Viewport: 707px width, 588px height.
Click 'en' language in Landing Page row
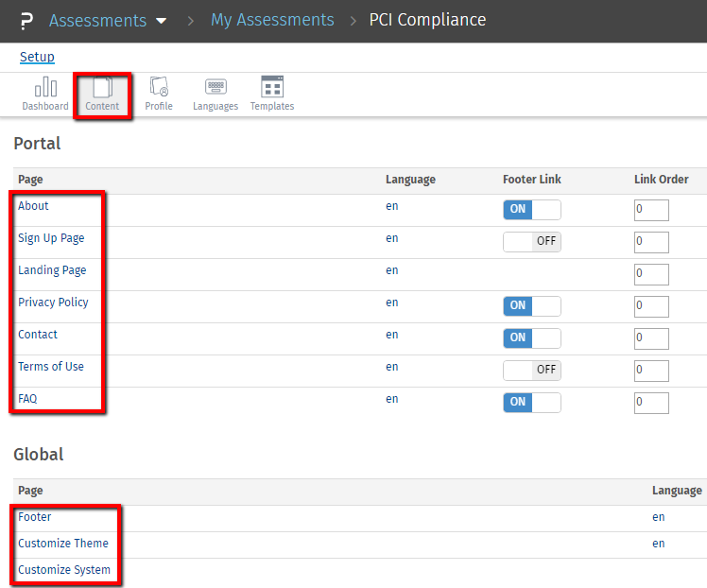point(392,271)
